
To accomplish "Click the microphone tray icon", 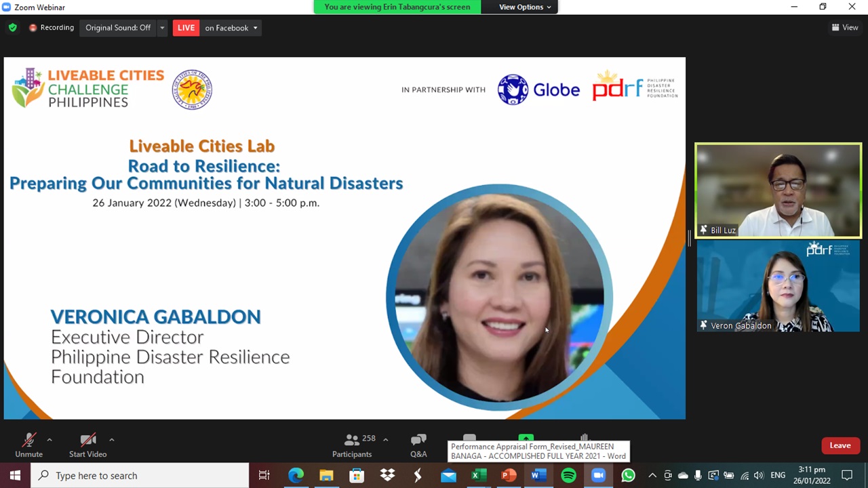I will [698, 475].
